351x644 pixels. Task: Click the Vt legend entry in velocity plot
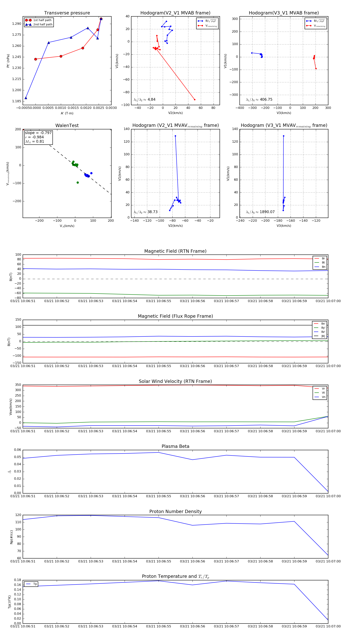pyautogui.click(x=320, y=393)
